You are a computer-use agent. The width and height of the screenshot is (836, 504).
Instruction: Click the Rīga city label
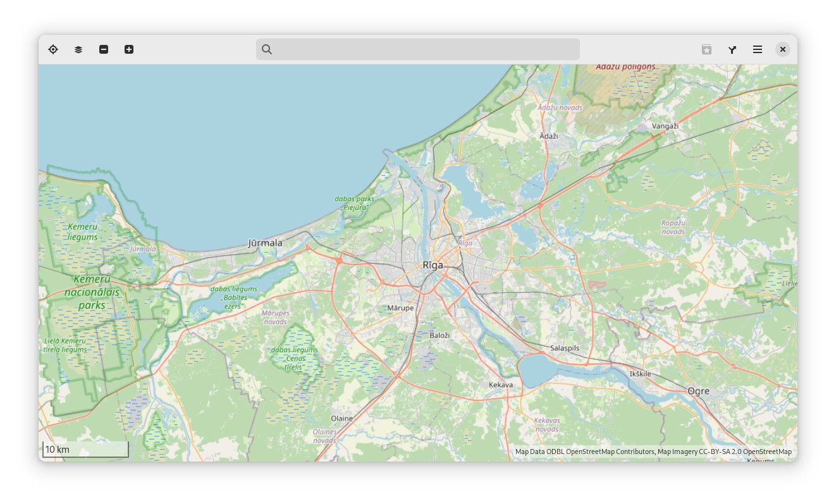click(433, 265)
